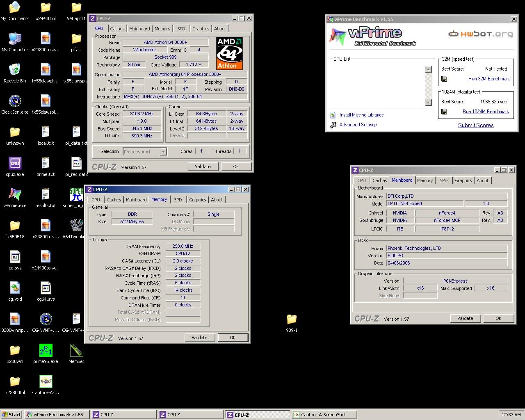Open cg.vxd file icon
This screenshot has height=420, width=525.
coord(15,288)
